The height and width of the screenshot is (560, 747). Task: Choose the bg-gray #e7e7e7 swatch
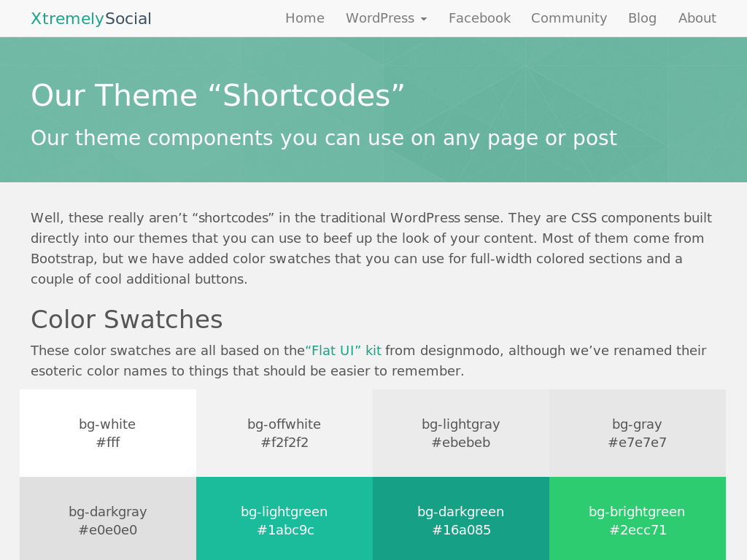click(638, 433)
